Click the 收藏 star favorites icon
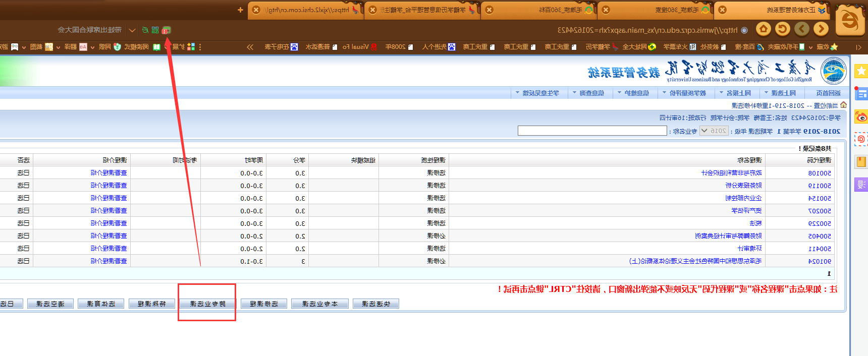Image resolution: width=868 pixels, height=356 pixels. point(834,47)
